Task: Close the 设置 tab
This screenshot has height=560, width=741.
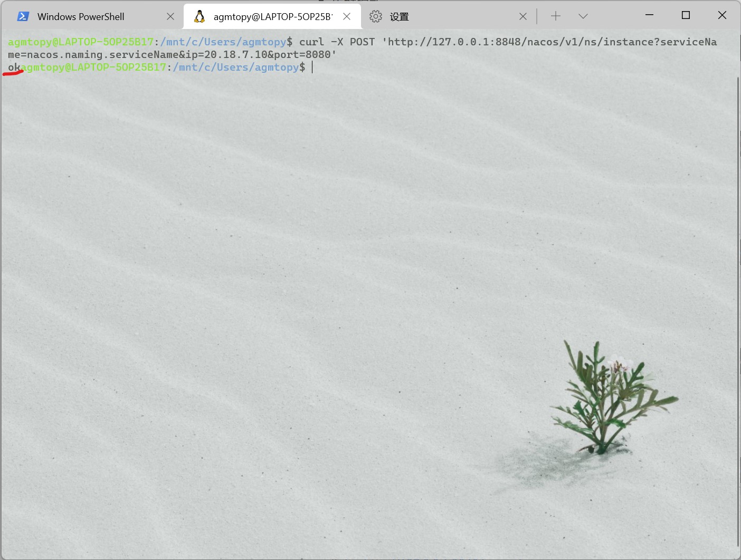Action: tap(523, 16)
